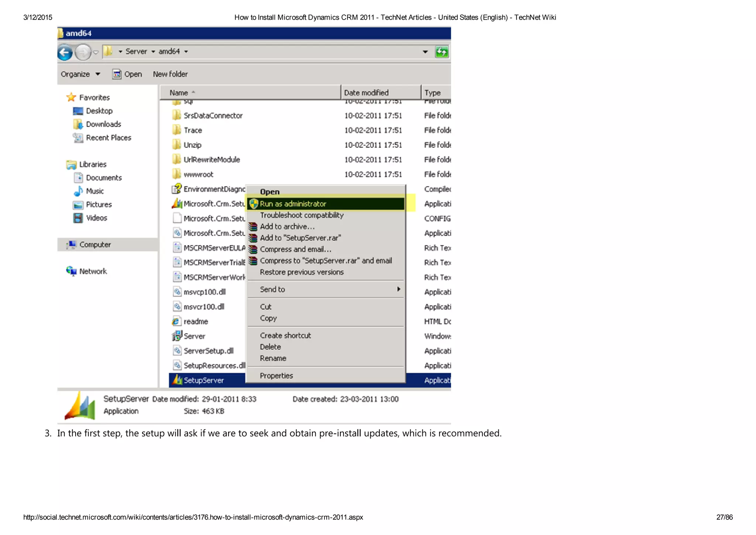Choose Delete in context menu
This screenshot has width=756, height=535.
point(326,347)
